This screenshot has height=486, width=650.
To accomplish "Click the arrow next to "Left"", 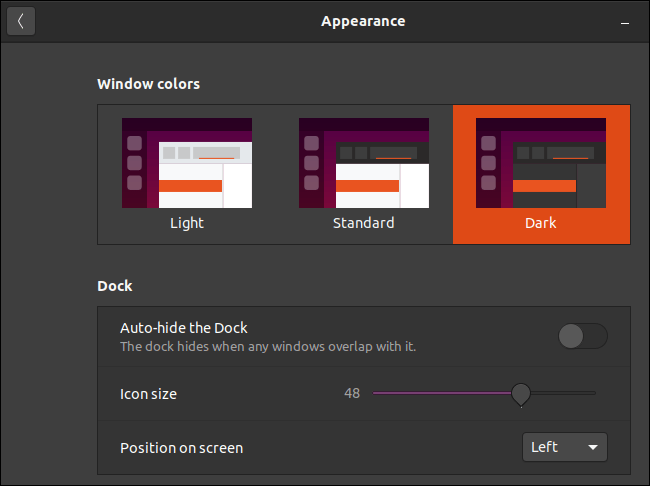I will point(593,447).
